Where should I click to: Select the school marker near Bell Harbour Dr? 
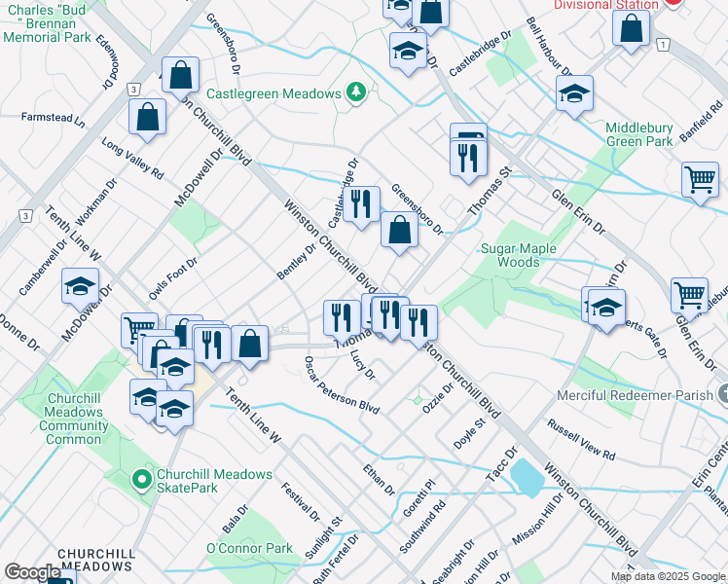[x=574, y=93]
